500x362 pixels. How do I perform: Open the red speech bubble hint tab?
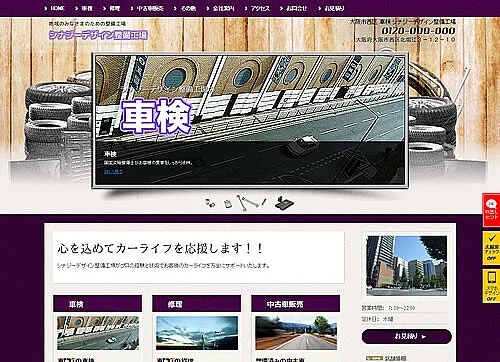(491, 210)
